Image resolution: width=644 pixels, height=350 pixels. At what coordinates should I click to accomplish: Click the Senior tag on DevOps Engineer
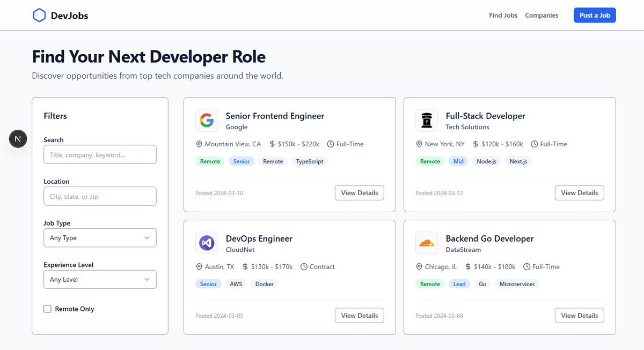208,284
